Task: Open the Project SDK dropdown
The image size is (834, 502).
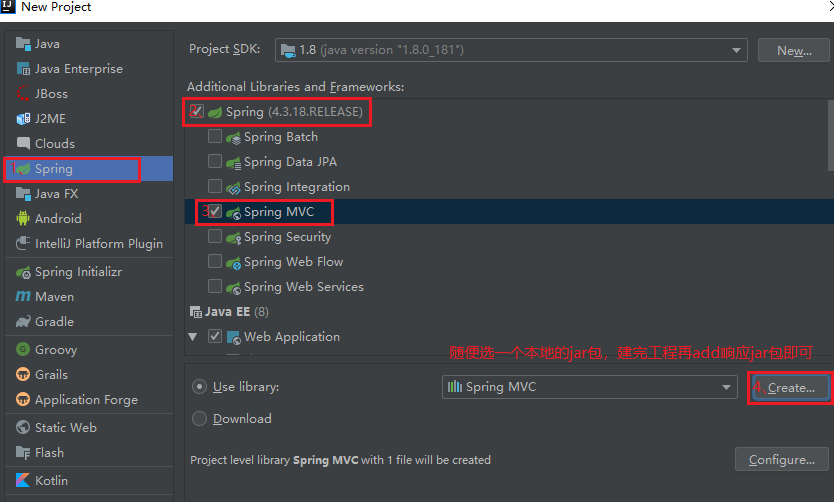Action: coord(511,50)
